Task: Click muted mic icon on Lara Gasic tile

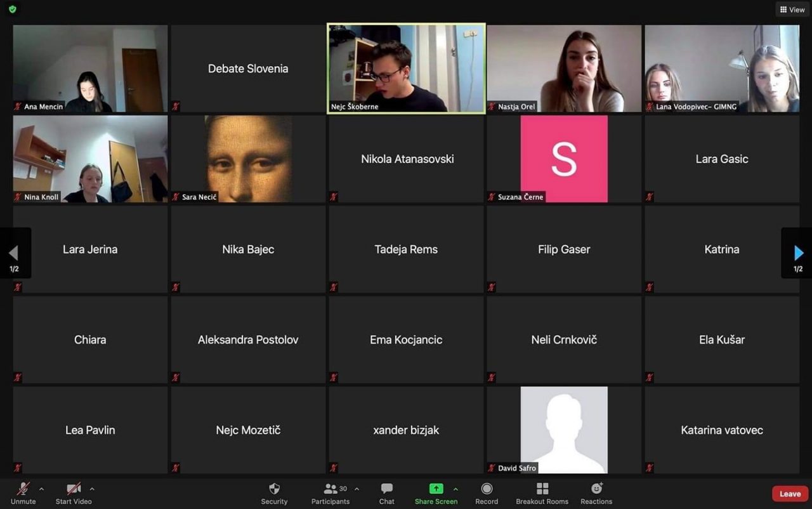Action: pos(650,197)
